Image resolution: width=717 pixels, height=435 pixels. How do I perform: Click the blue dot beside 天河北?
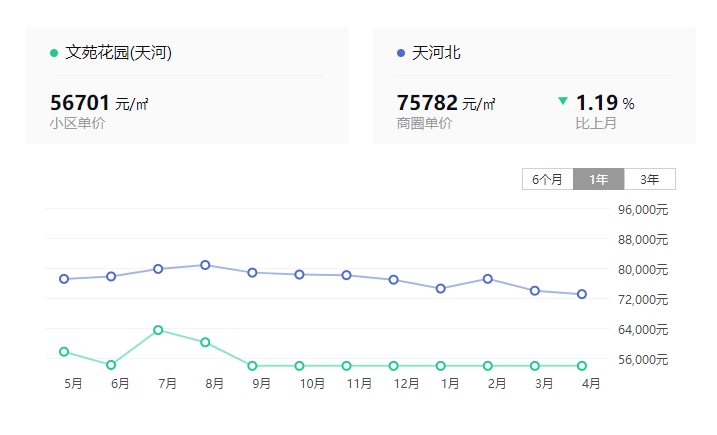tap(401, 53)
